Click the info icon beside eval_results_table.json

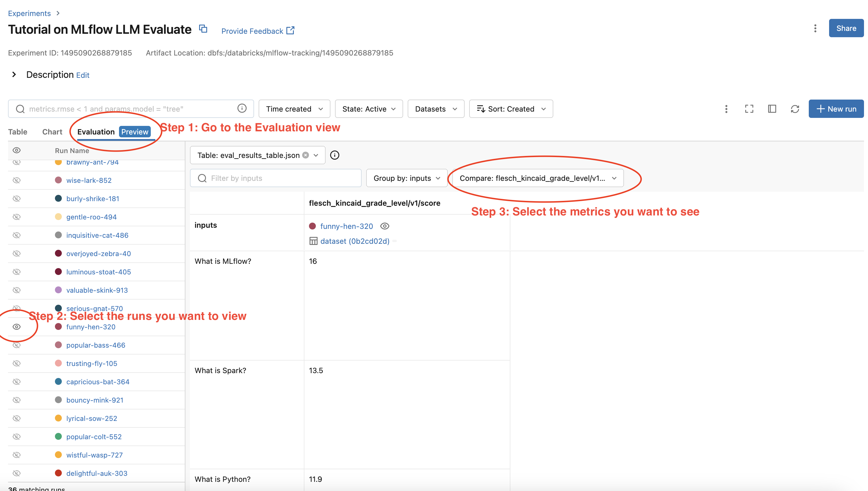(335, 155)
